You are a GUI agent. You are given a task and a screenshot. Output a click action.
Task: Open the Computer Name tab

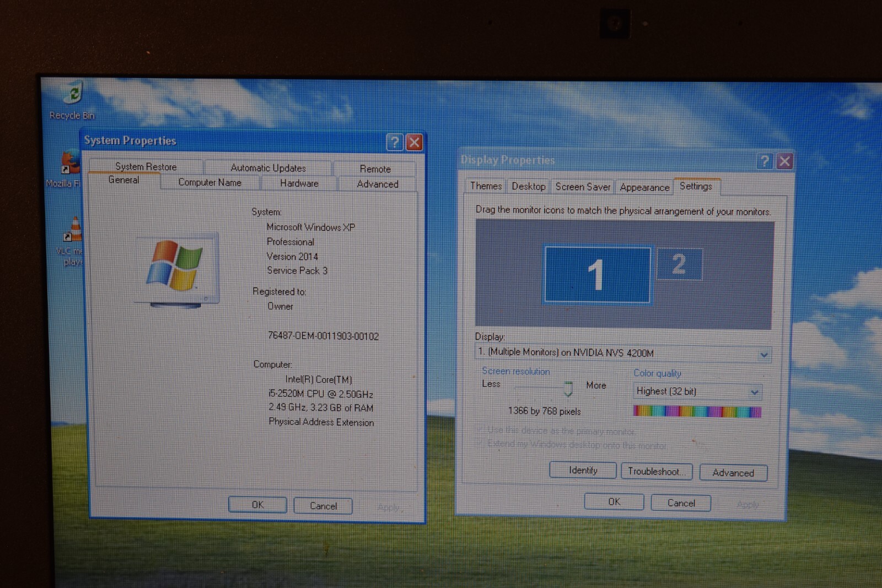[209, 182]
